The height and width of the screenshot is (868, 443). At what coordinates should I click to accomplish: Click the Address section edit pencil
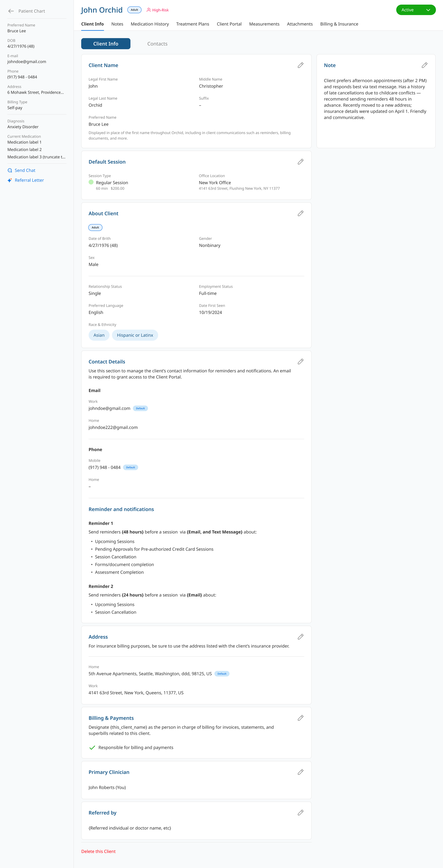(x=300, y=637)
